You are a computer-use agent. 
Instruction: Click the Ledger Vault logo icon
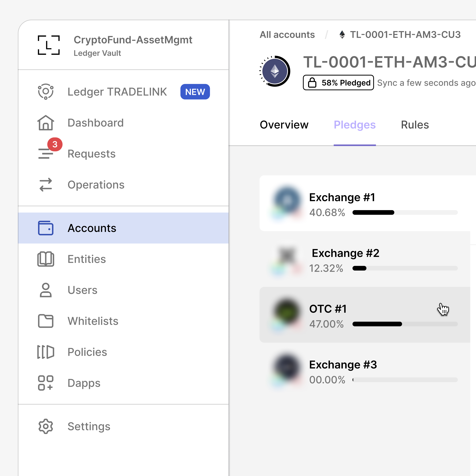click(48, 45)
